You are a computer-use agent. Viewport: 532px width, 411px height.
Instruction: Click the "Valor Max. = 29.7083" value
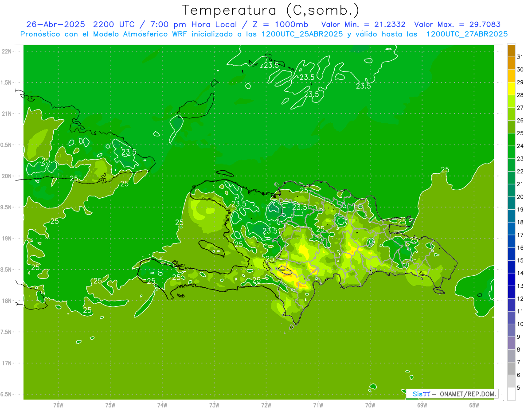458,24
